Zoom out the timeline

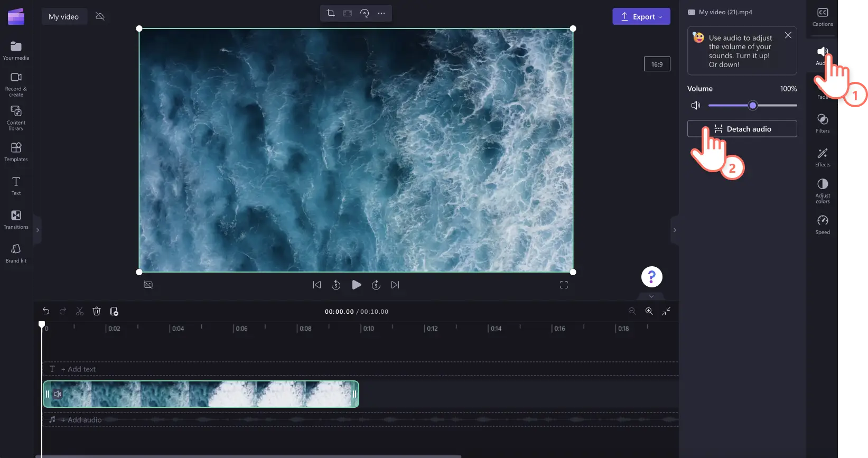click(x=632, y=311)
